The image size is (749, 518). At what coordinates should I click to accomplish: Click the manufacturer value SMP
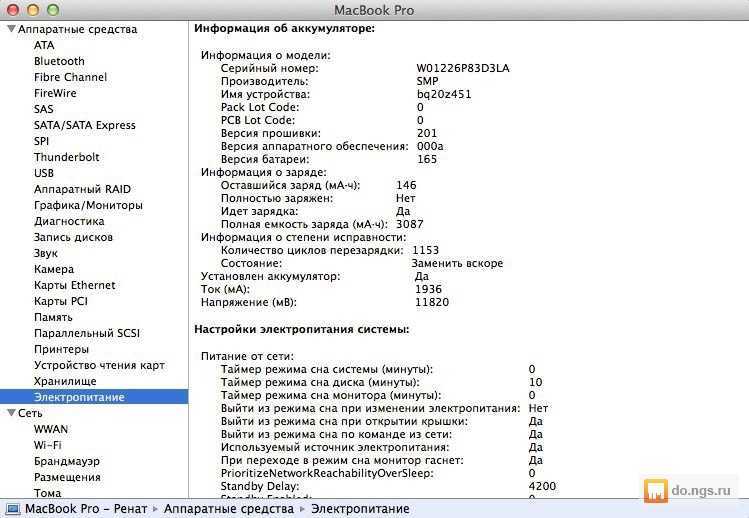427,81
